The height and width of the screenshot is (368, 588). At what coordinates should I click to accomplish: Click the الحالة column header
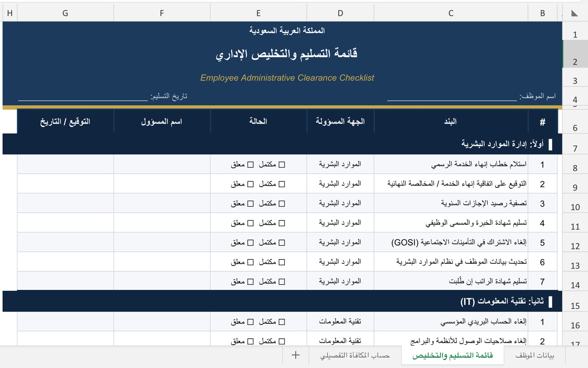point(258,121)
